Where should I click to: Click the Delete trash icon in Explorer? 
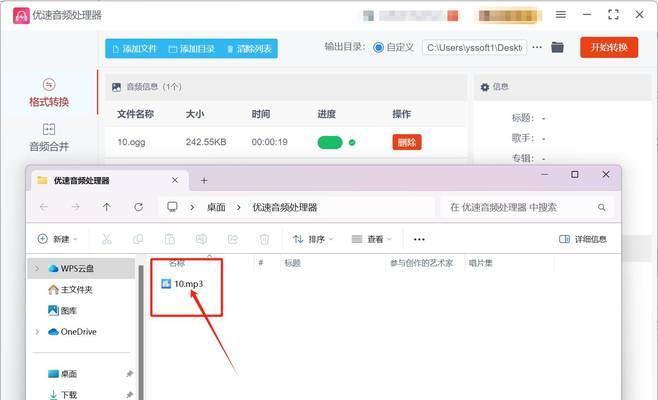(264, 239)
